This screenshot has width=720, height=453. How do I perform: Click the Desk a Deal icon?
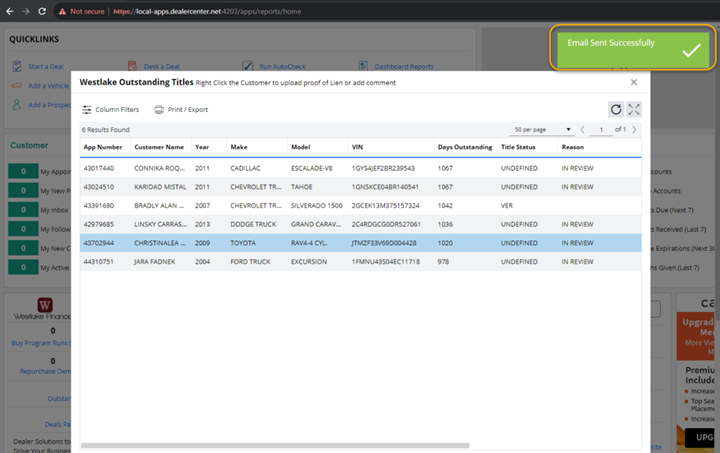(133, 67)
